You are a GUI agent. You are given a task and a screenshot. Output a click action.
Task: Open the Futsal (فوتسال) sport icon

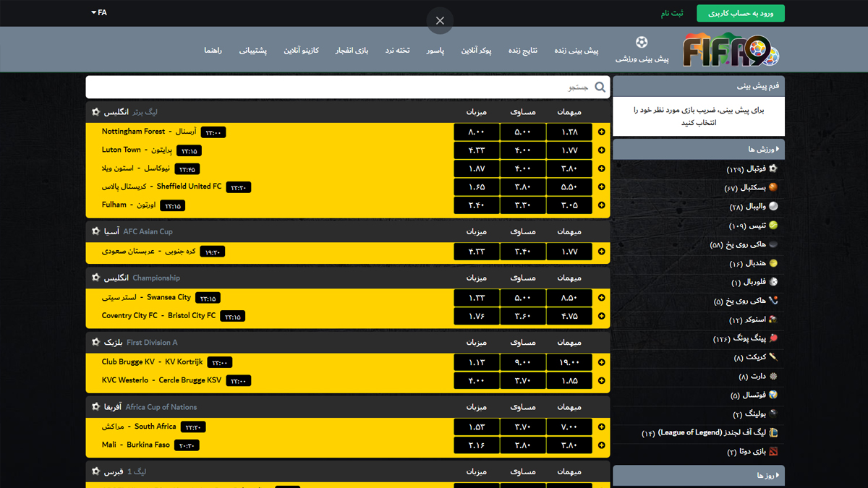click(773, 395)
